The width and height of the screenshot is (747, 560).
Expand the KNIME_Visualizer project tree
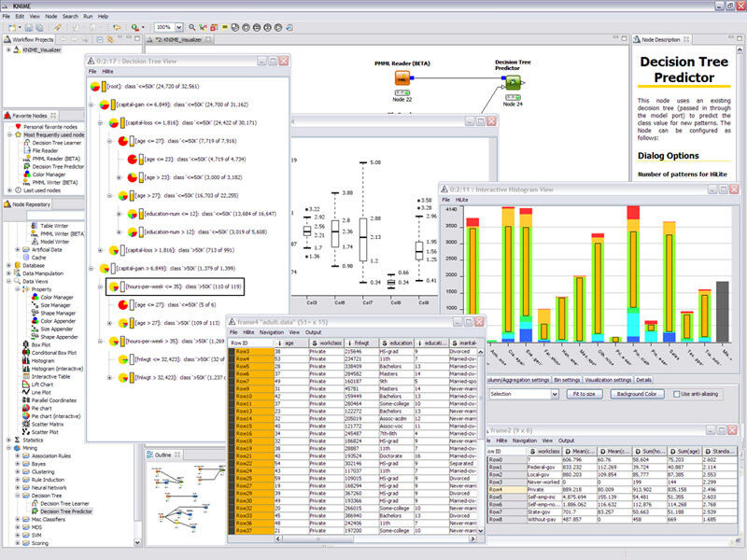tap(8, 50)
